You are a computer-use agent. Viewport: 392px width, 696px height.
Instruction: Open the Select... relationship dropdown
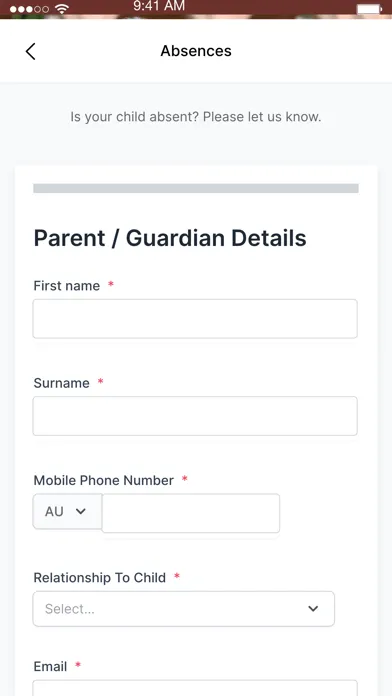183,609
